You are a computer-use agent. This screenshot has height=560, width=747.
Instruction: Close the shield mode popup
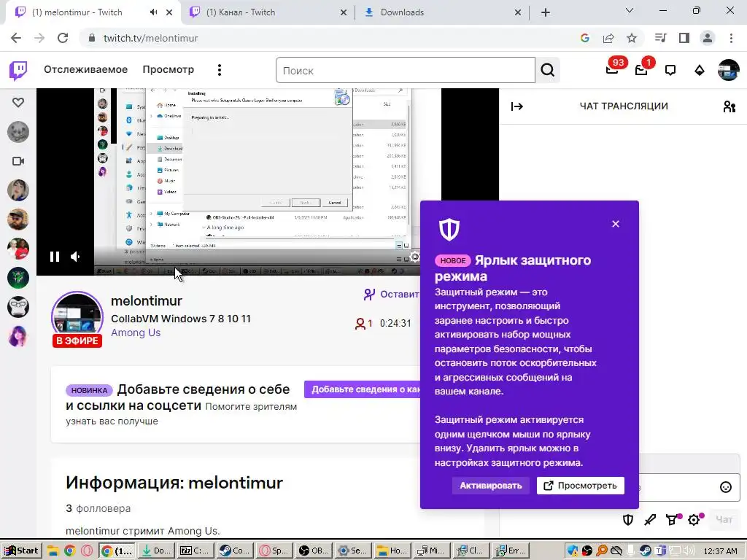tap(616, 224)
